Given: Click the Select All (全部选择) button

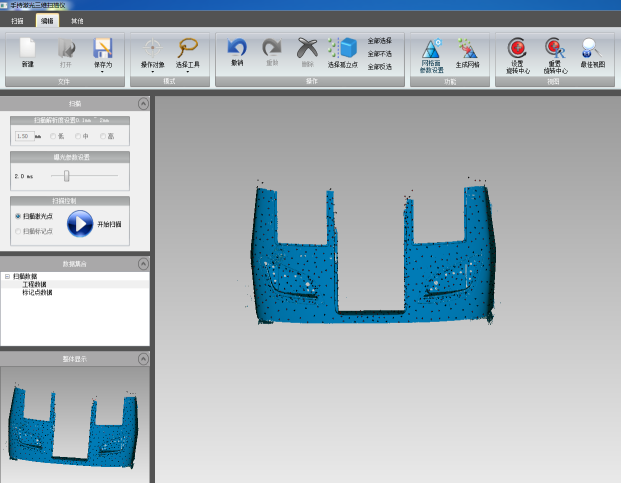Looking at the screenshot, I should 380,41.
